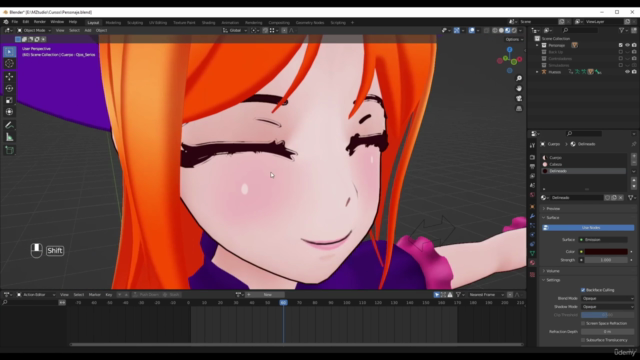This screenshot has width=640, height=360.
Task: Hide the Personaje collection eye icon
Action: [x=627, y=45]
